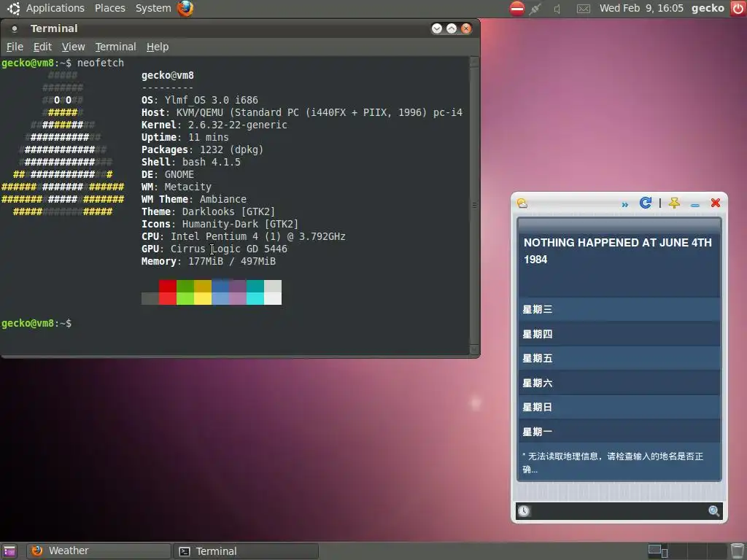Viewport: 747px width, 560px height.
Task: Click the gecko user name in panel
Action: (708, 8)
